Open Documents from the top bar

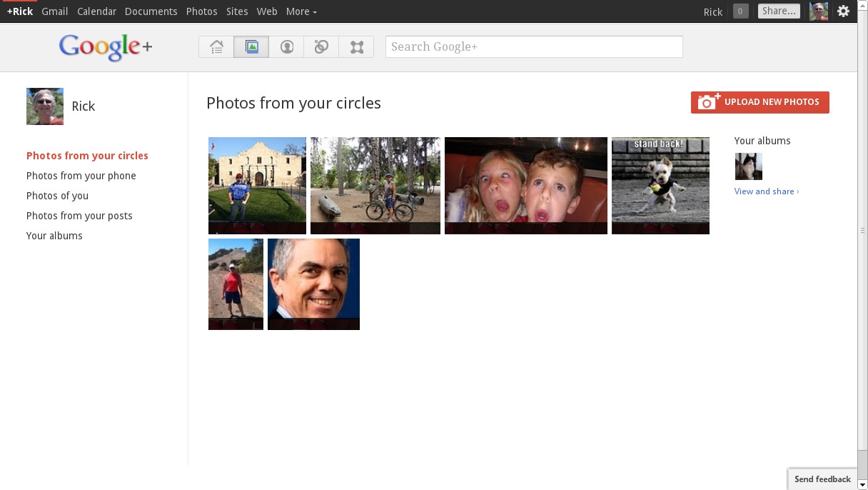click(x=151, y=11)
